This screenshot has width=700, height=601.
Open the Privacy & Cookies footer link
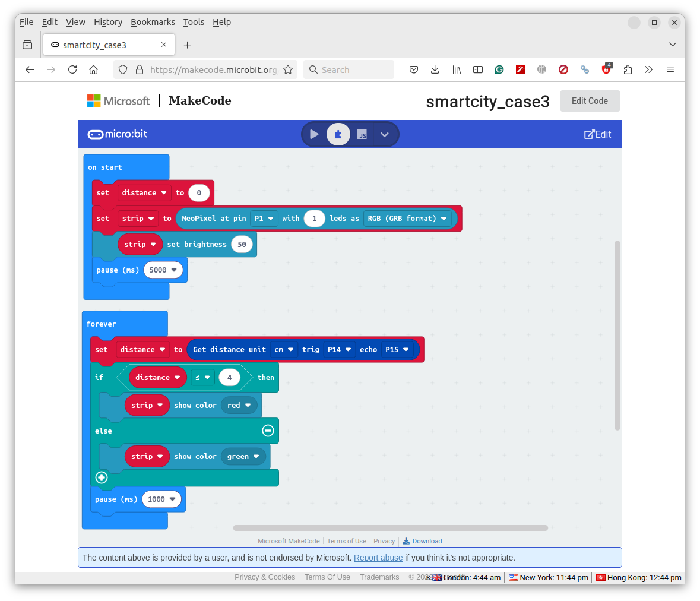click(265, 577)
